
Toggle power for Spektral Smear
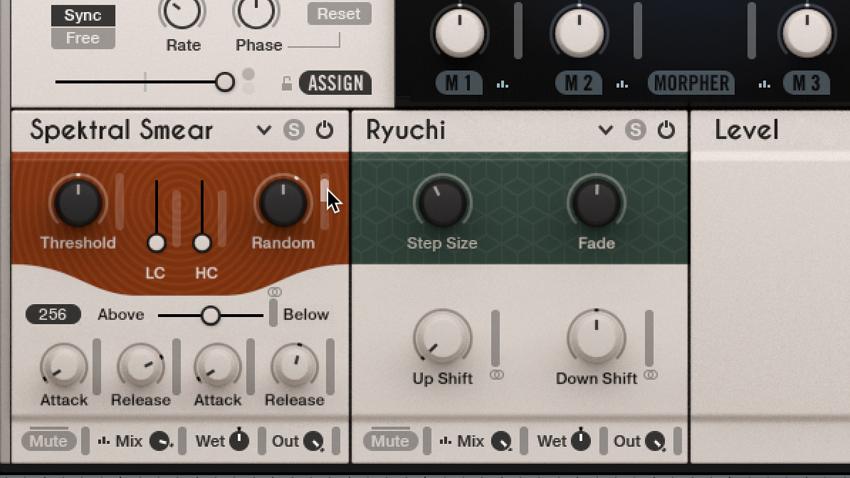click(324, 130)
